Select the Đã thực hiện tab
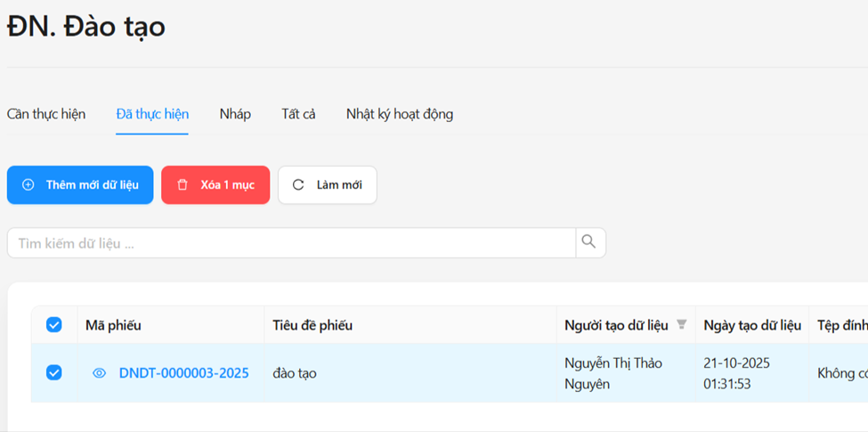The image size is (868, 432). (x=152, y=114)
